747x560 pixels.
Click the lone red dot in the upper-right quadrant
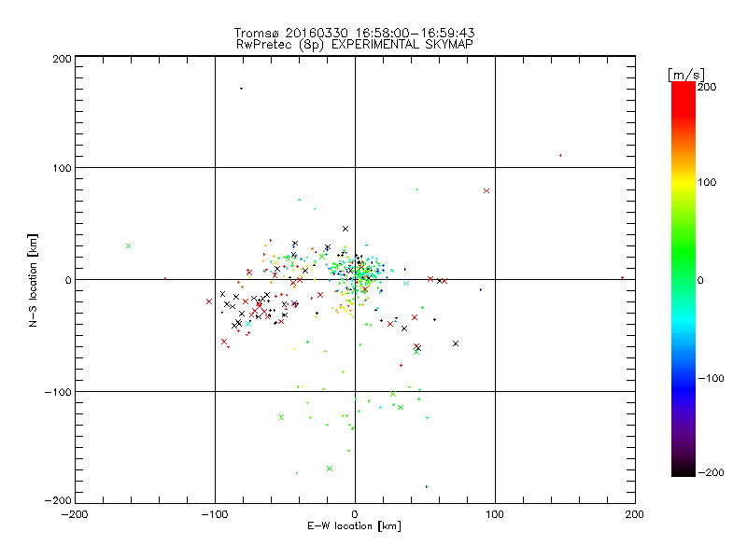pos(560,155)
